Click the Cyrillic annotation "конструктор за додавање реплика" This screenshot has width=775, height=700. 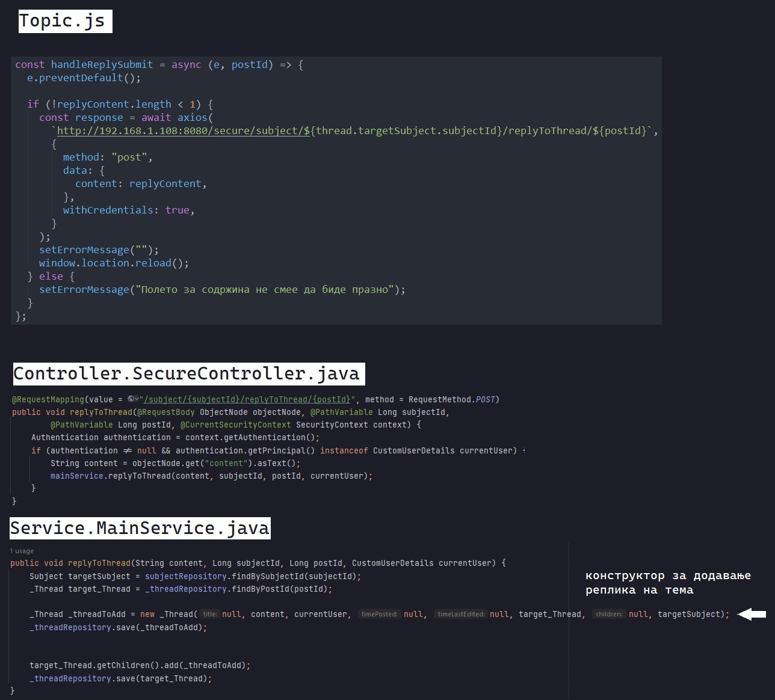pos(667,583)
